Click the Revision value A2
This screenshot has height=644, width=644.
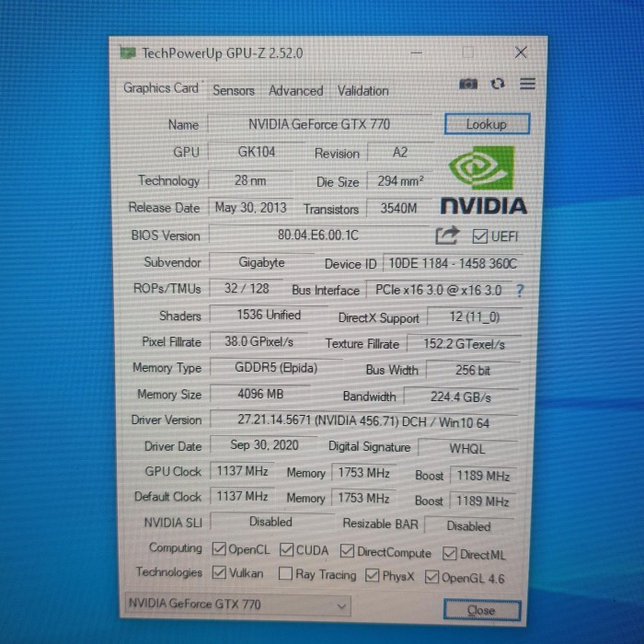click(400, 153)
